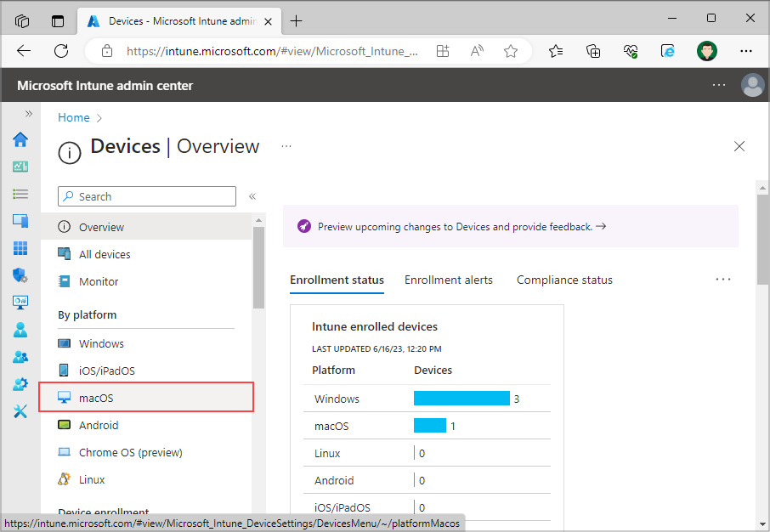Click the Read aloud icon

(477, 51)
